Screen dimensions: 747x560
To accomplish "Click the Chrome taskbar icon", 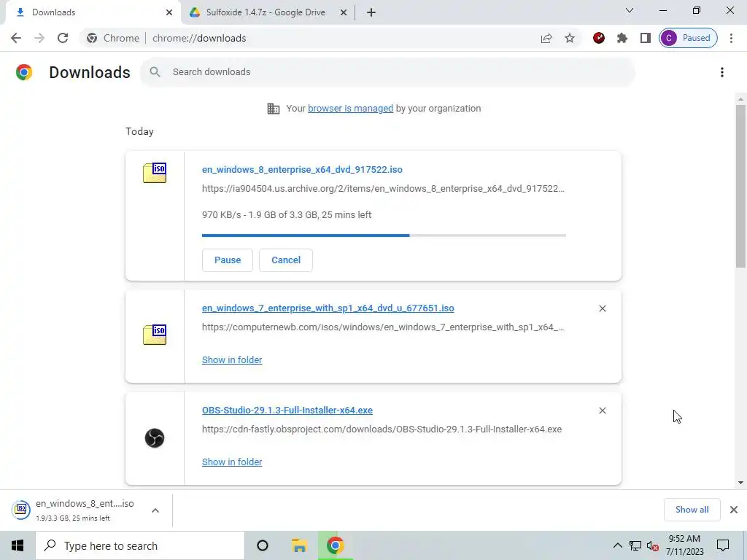I will 336,545.
